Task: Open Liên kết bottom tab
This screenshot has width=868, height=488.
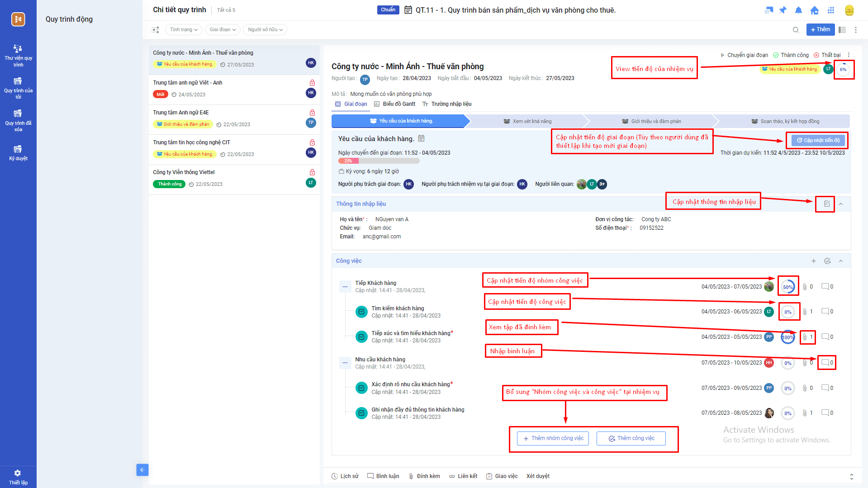Action: pos(463,476)
